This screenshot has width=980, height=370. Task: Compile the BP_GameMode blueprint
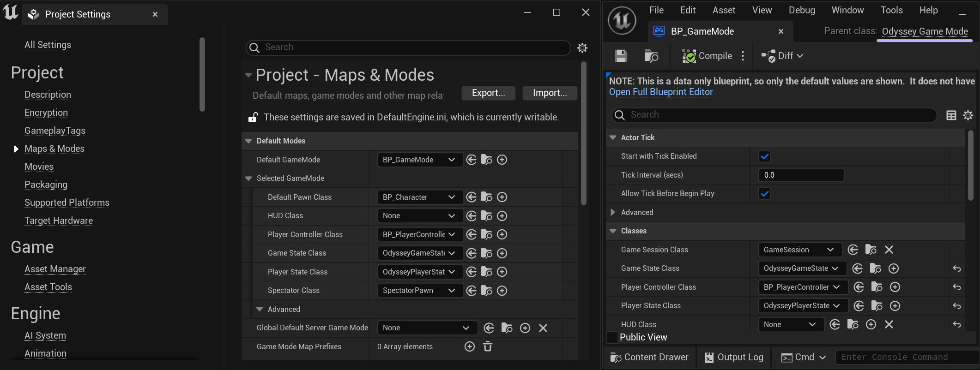[708, 56]
